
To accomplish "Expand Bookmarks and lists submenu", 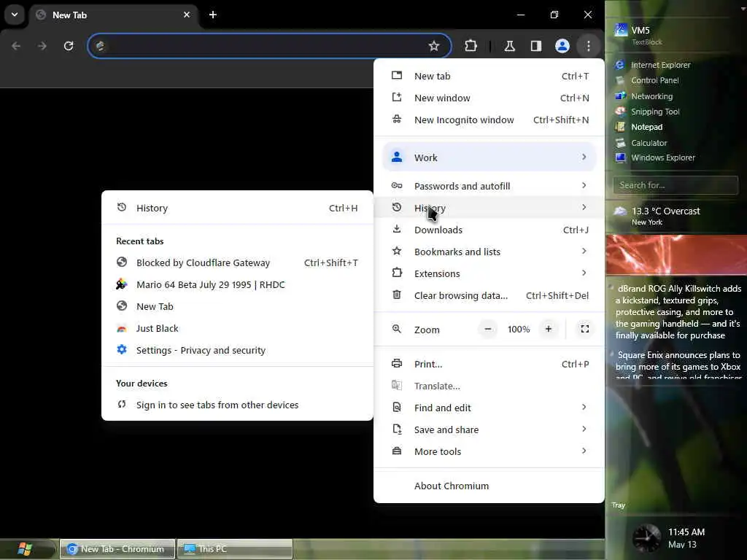I will coord(489,252).
